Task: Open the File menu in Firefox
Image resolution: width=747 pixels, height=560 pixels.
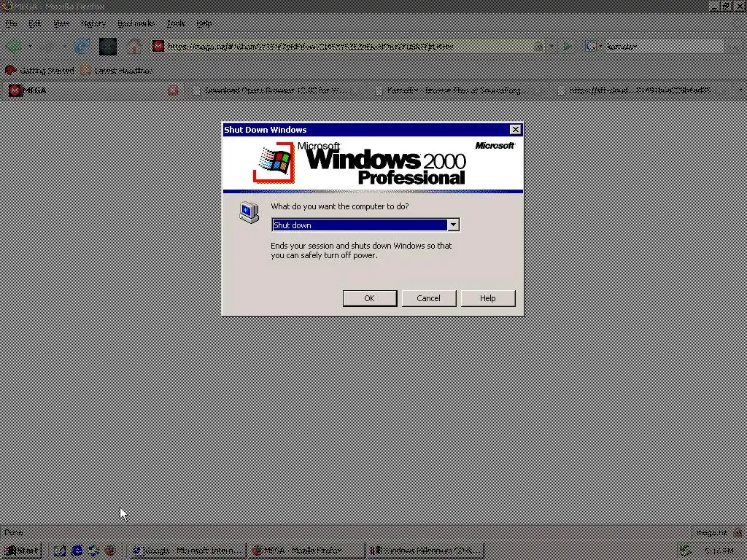Action: 11,23
